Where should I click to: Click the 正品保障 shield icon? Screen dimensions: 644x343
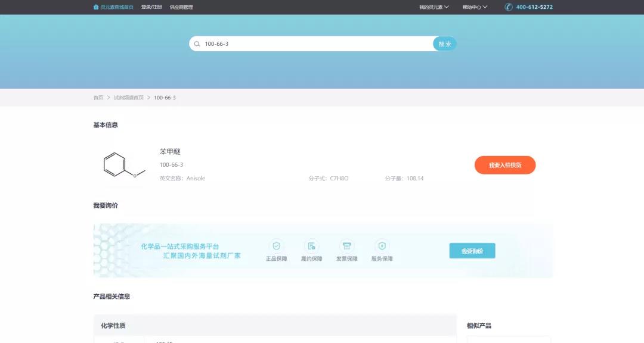(277, 246)
